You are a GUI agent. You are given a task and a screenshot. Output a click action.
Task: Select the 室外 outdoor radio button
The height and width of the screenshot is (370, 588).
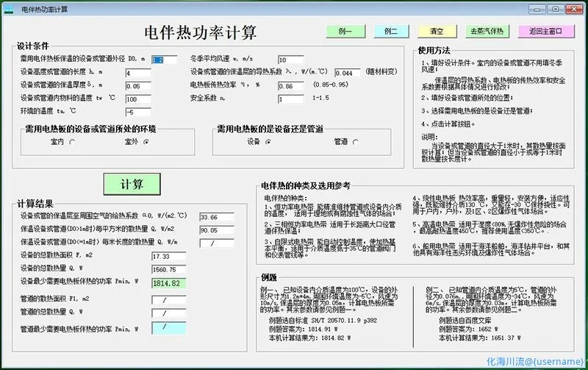(x=146, y=142)
